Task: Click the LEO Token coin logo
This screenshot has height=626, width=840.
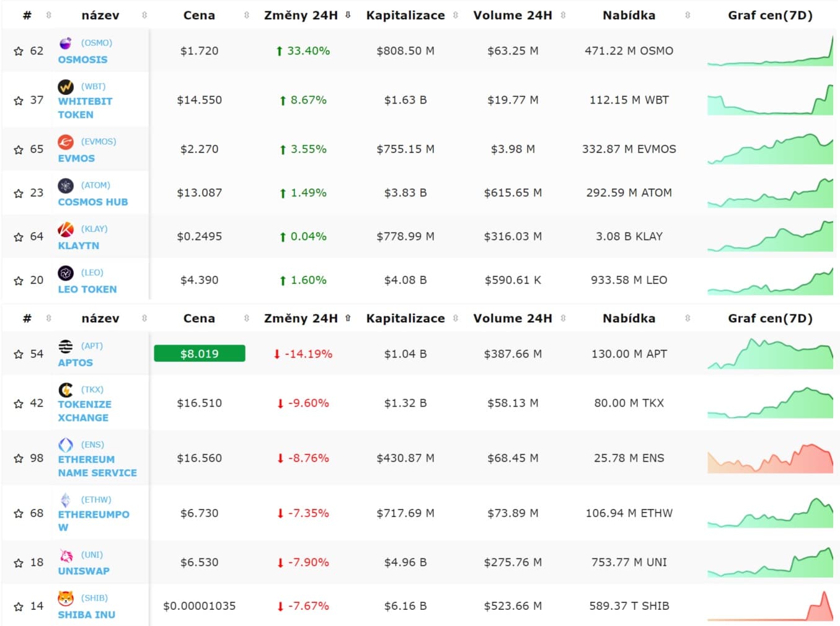Action: pyautogui.click(x=66, y=273)
